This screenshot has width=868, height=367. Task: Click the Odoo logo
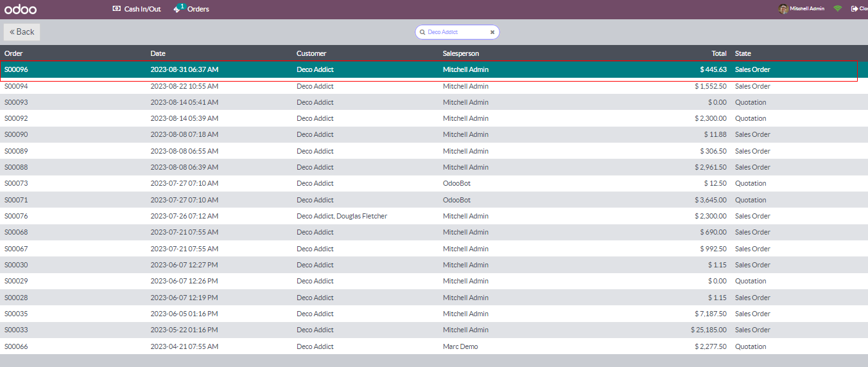tap(21, 9)
